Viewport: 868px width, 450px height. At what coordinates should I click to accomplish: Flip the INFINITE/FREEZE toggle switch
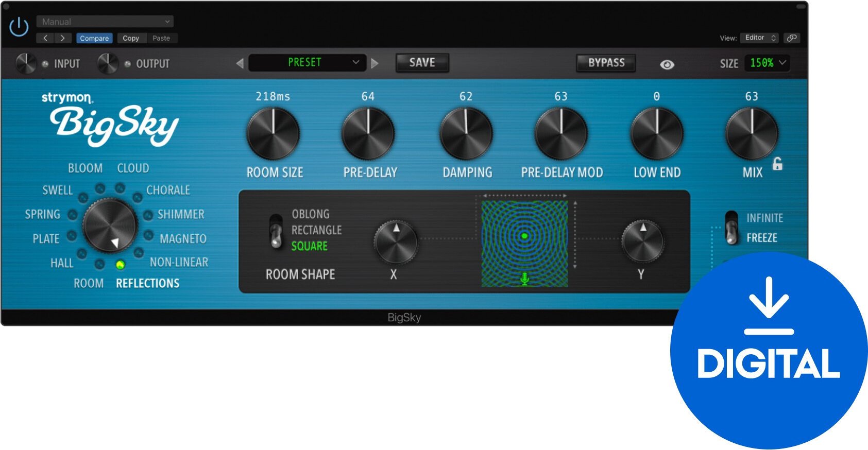point(731,227)
